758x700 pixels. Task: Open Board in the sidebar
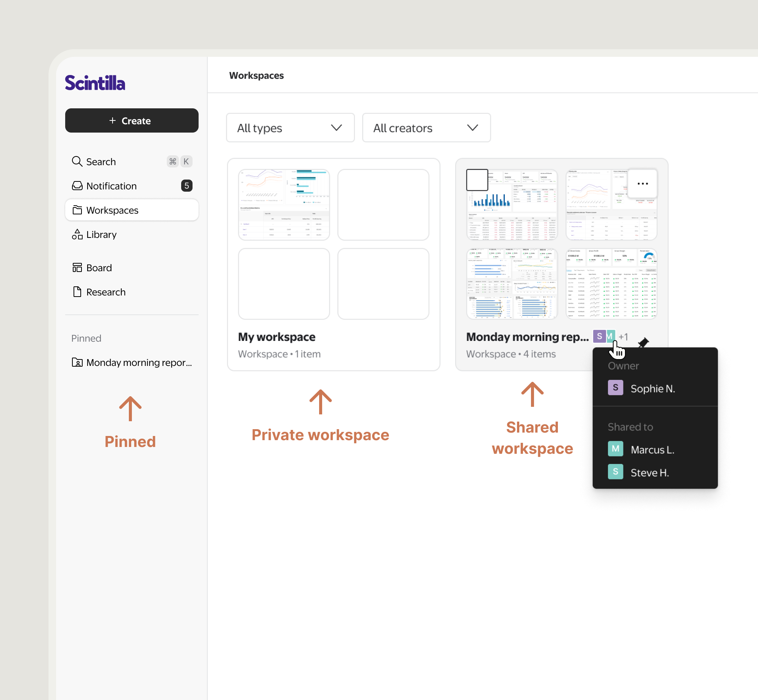click(132, 268)
